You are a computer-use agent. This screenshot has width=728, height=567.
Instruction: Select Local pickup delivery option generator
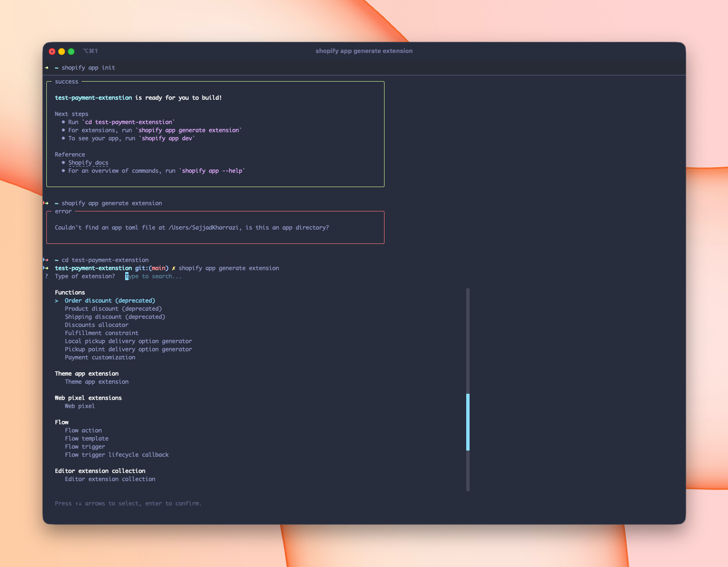pyautogui.click(x=128, y=341)
